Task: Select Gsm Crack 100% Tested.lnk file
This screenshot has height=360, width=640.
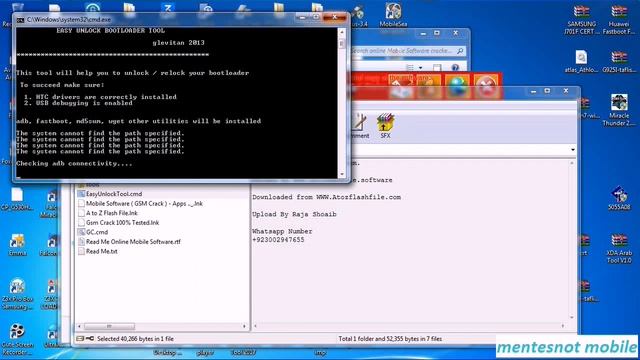Action: pyautogui.click(x=118, y=222)
